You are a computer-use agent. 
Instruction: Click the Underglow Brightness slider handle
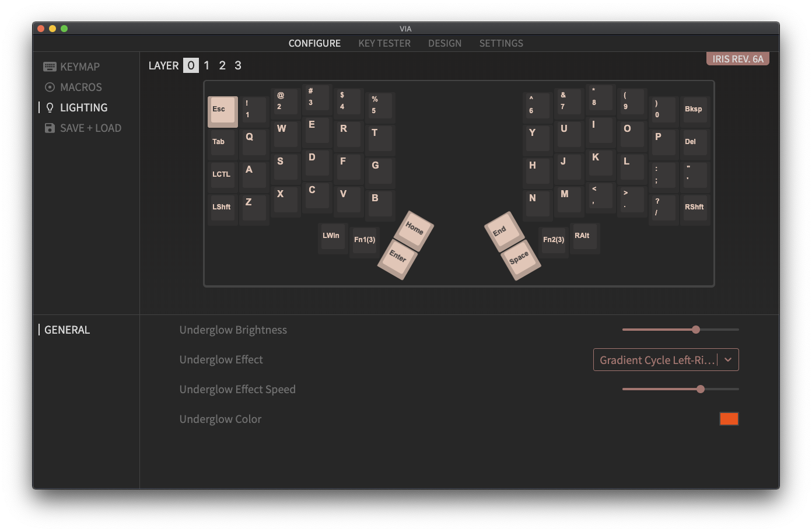coord(696,330)
